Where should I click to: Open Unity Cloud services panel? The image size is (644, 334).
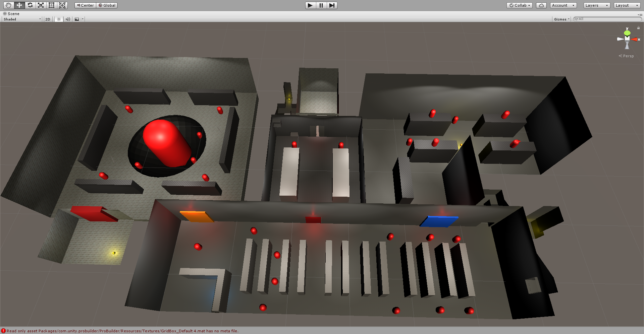(x=541, y=5)
